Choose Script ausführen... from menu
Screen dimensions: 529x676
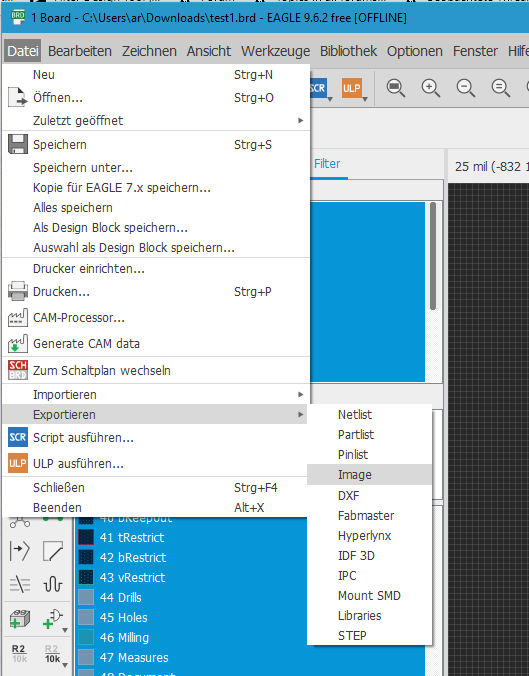(156, 438)
